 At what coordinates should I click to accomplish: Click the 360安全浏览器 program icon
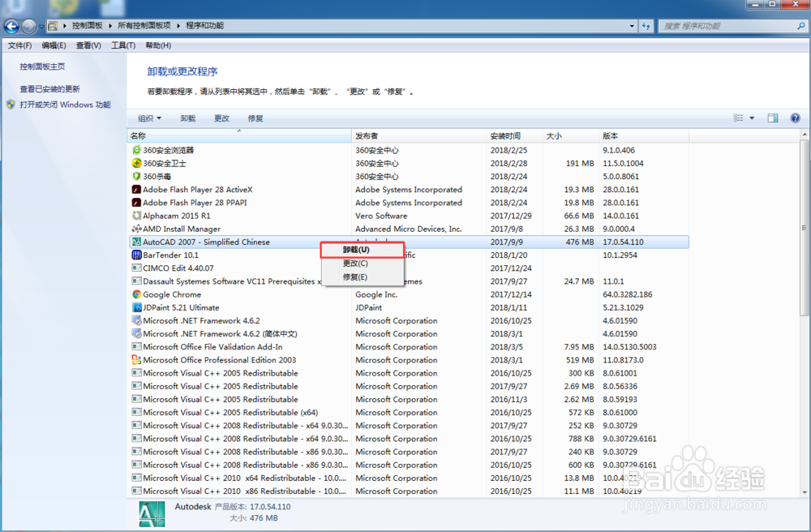pyautogui.click(x=136, y=150)
